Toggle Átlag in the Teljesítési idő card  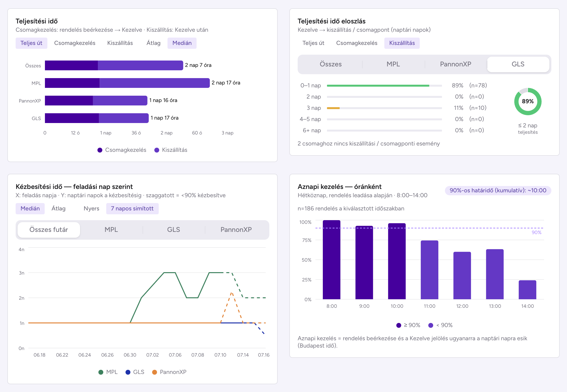[153, 43]
